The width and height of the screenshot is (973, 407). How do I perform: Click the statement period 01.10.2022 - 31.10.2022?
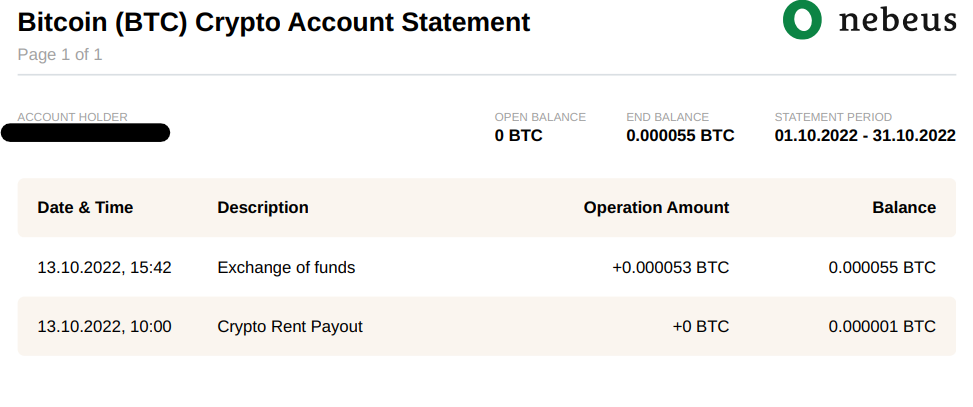[865, 135]
